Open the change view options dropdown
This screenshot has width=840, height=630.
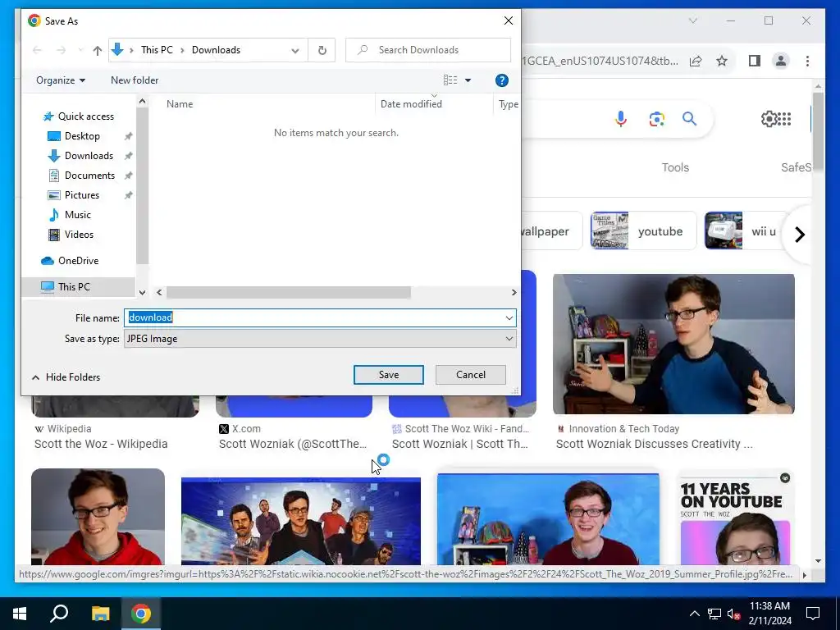[x=468, y=80]
